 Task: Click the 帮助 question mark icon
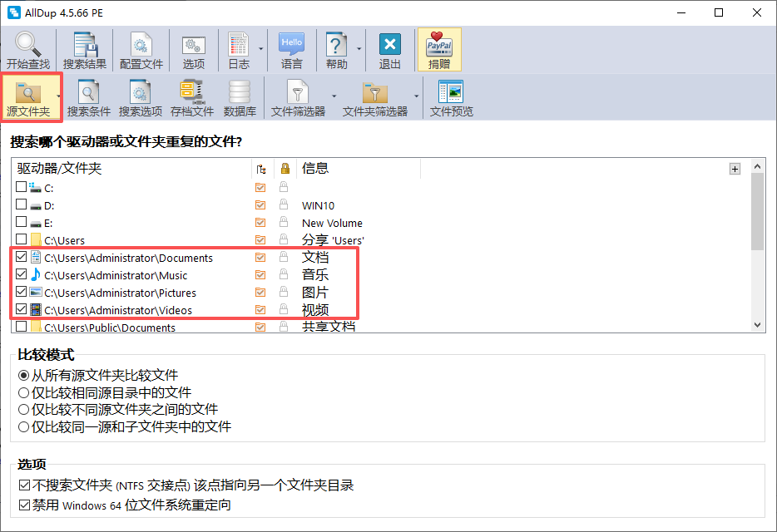click(336, 50)
